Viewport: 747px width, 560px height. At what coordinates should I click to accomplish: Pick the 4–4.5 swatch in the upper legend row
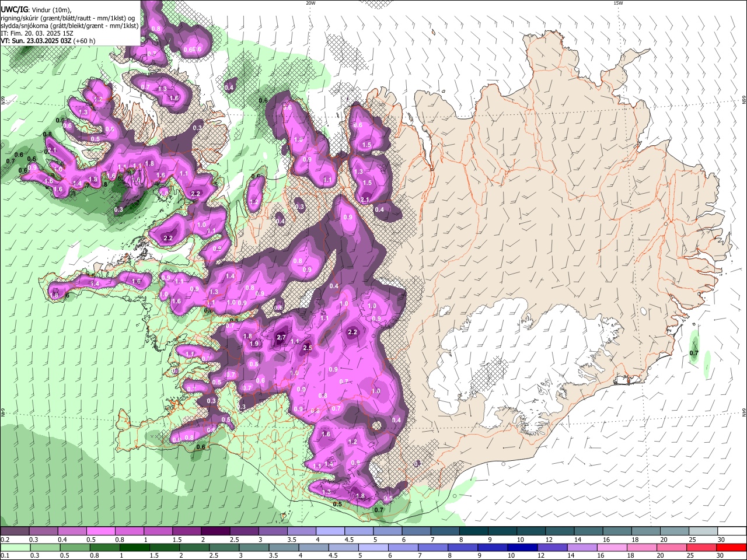(330, 531)
